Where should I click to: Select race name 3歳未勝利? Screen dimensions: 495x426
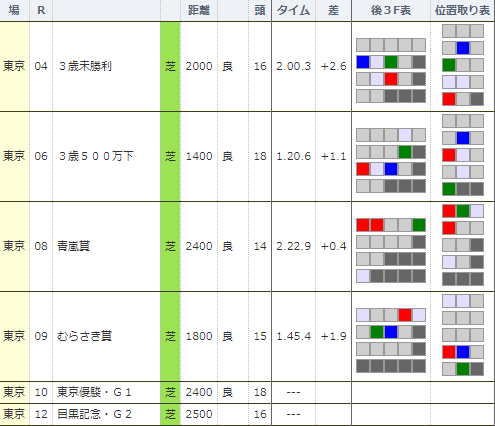pos(85,66)
